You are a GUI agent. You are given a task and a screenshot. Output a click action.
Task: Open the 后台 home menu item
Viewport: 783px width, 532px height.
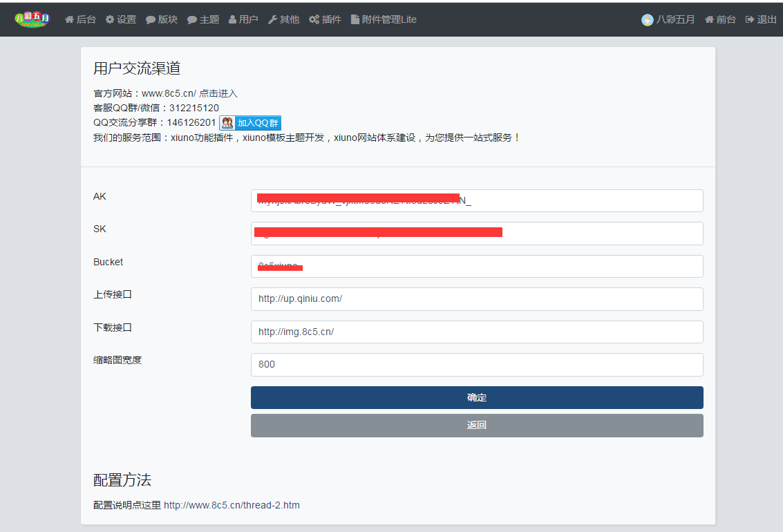[x=80, y=19]
